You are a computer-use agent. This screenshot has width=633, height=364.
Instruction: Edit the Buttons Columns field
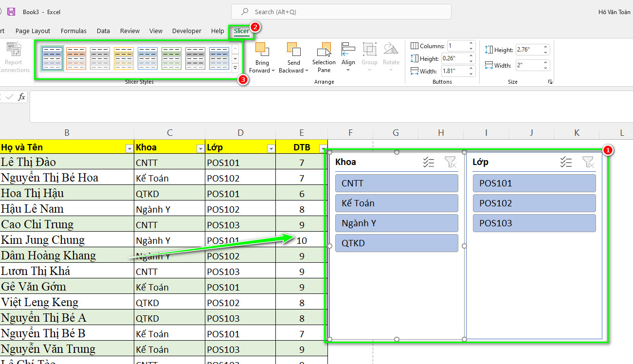(457, 46)
